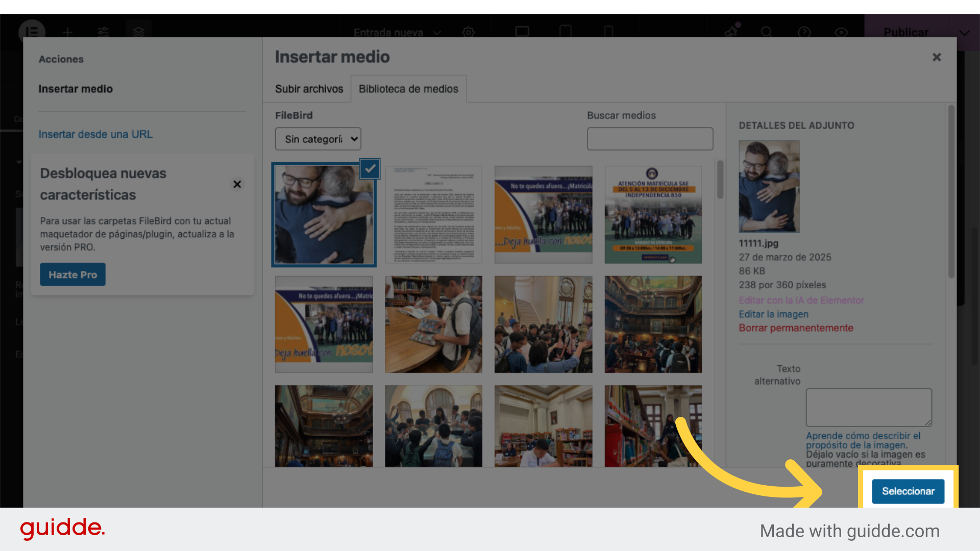Expand the Publicar options arrow
The image size is (980, 551).
pos(964,32)
